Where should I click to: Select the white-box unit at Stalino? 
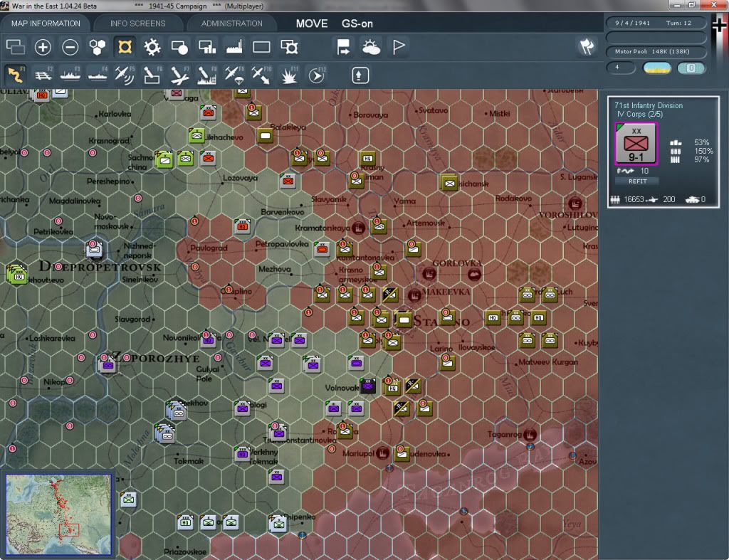[404, 319]
